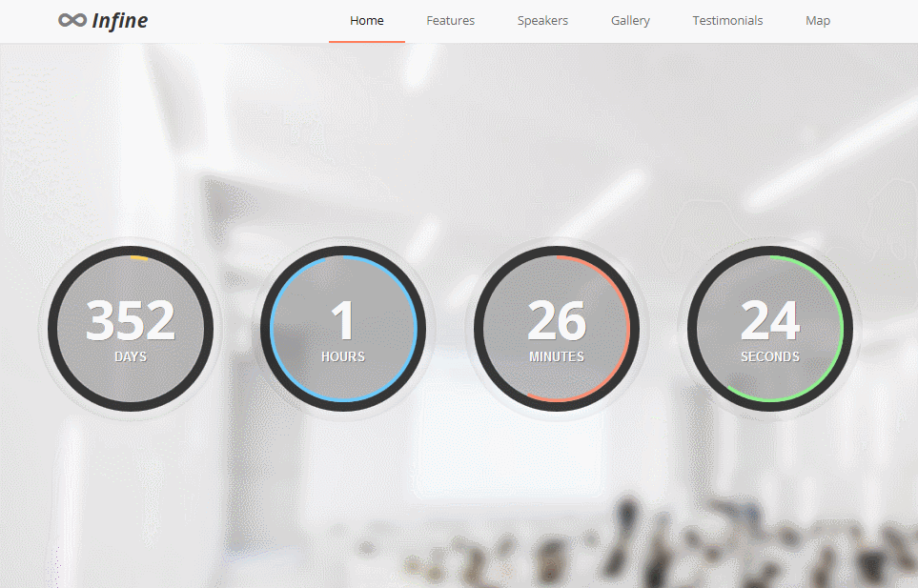The image size is (918, 588).
Task: Click the 24 seconds countdown number
Action: [x=770, y=320]
